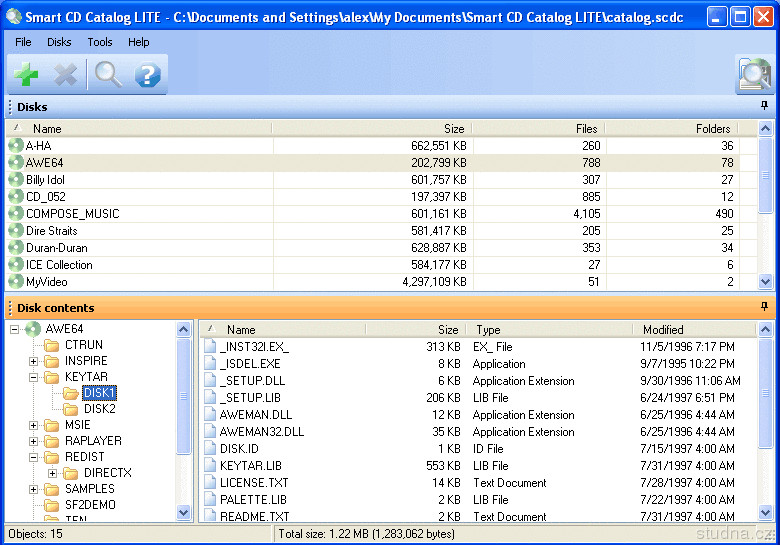The height and width of the screenshot is (545, 780).
Task: Click the CD icon next to A-HA
Action: (16, 146)
